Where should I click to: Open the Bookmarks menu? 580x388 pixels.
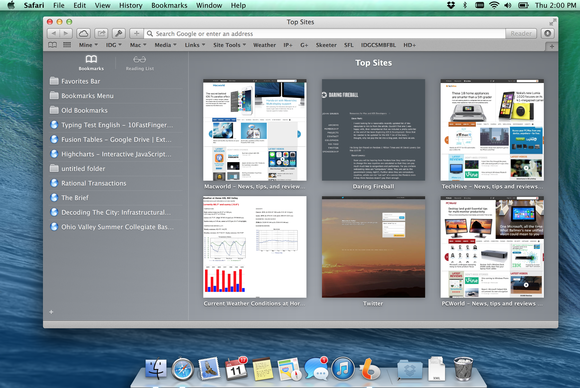(x=169, y=5)
